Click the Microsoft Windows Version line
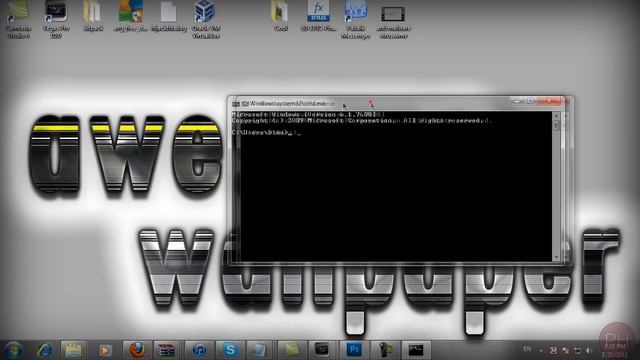 (x=308, y=115)
